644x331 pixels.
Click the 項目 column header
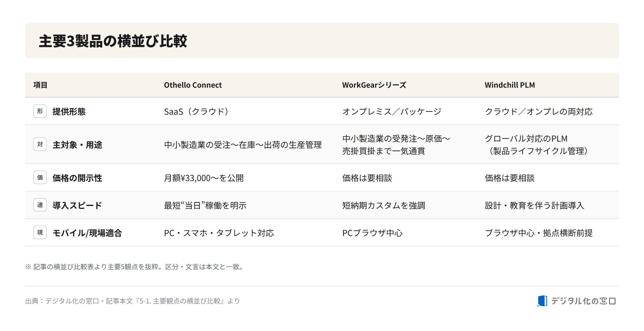click(x=40, y=85)
